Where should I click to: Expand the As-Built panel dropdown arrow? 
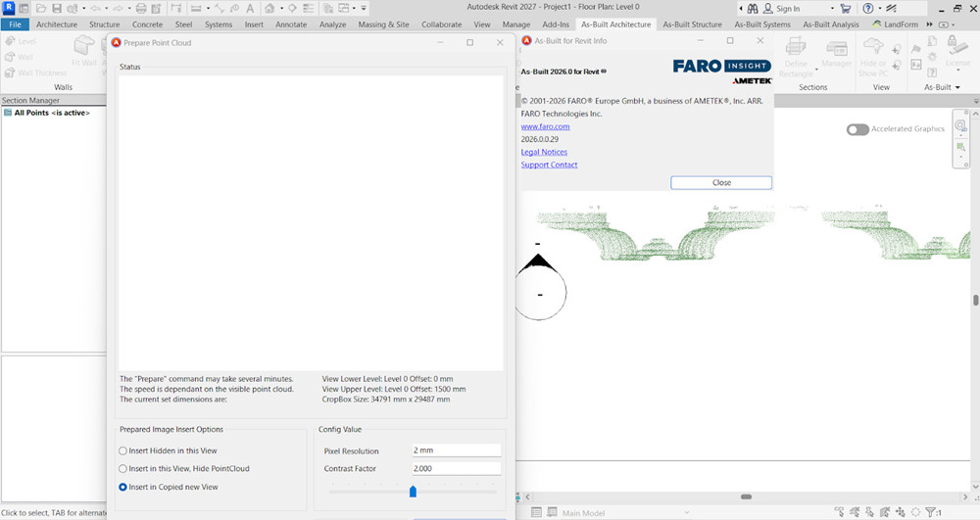(957, 87)
